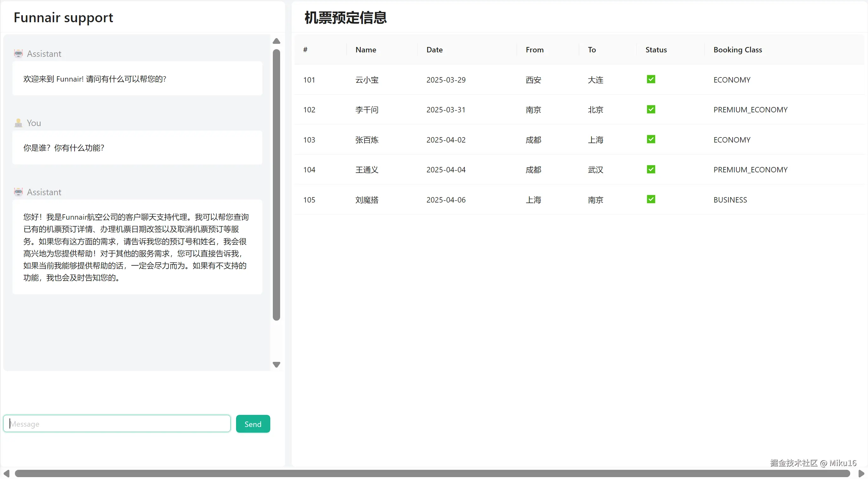Click chat scrollbar up arrow
Image resolution: width=868 pixels, height=479 pixels.
[x=276, y=41]
